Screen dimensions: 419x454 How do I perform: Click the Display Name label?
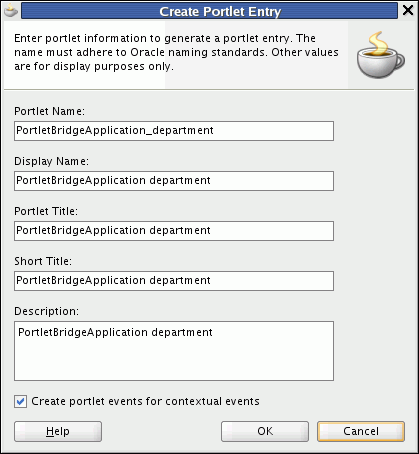51,161
